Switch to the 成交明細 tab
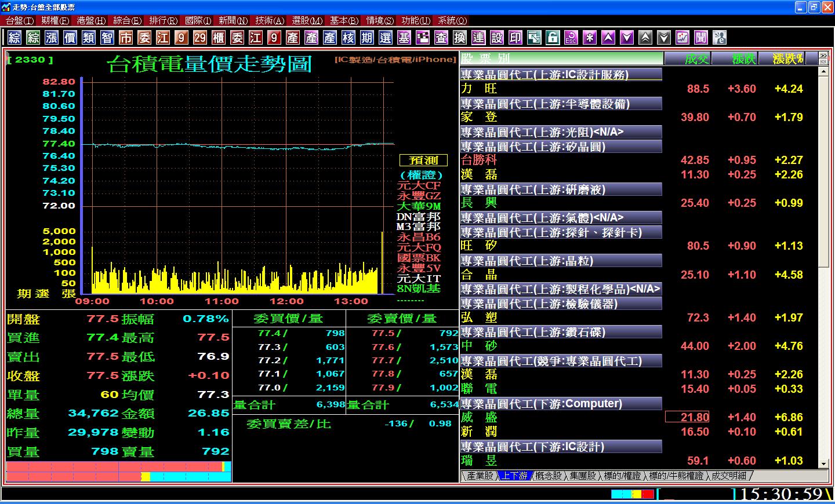Image resolution: width=835 pixels, height=504 pixels. pos(729,476)
